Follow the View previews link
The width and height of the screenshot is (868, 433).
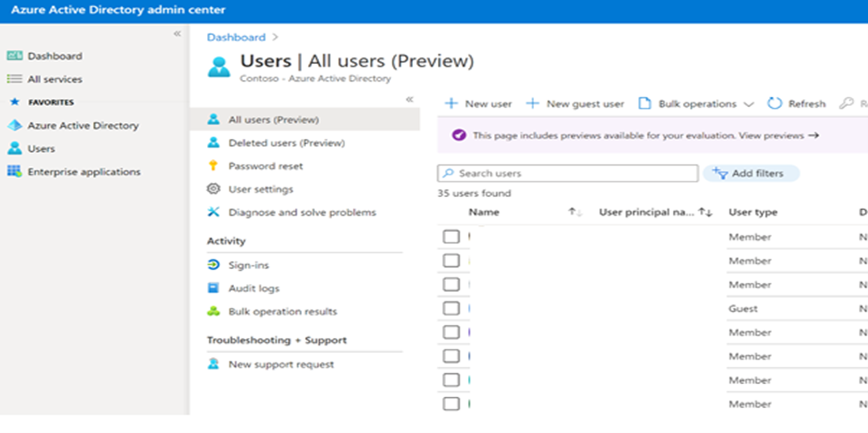point(779,136)
